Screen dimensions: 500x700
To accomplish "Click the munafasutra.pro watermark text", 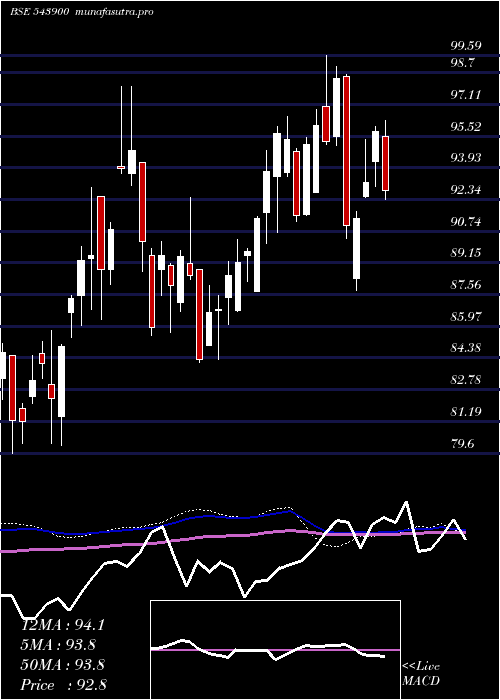I will 115,12.
